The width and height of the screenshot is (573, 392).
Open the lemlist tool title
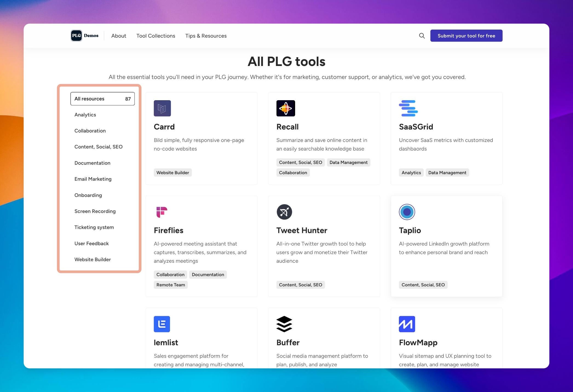tap(166, 343)
